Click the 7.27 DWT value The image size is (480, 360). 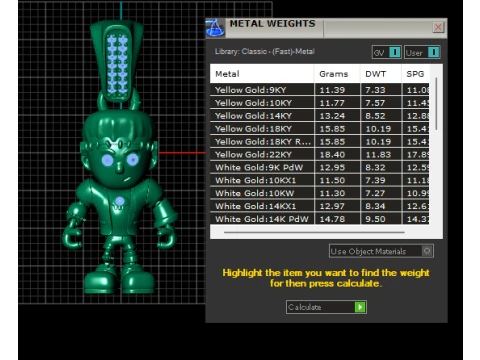pos(375,194)
